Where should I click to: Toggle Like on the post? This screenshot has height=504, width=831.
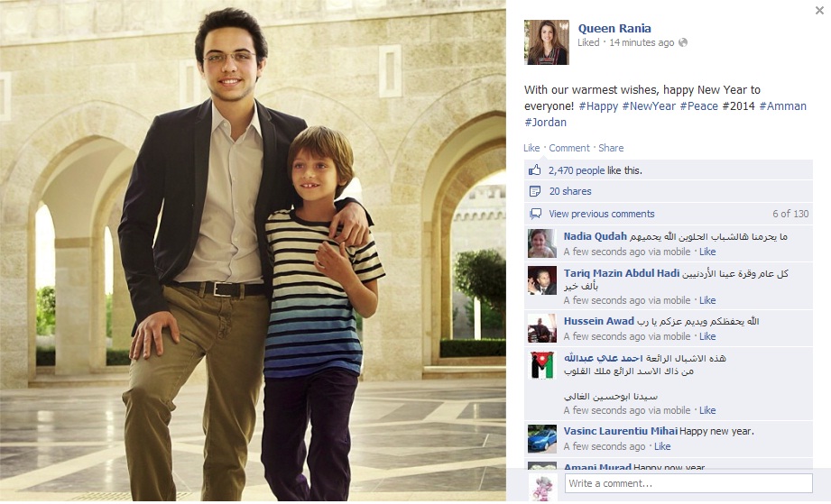coord(531,148)
